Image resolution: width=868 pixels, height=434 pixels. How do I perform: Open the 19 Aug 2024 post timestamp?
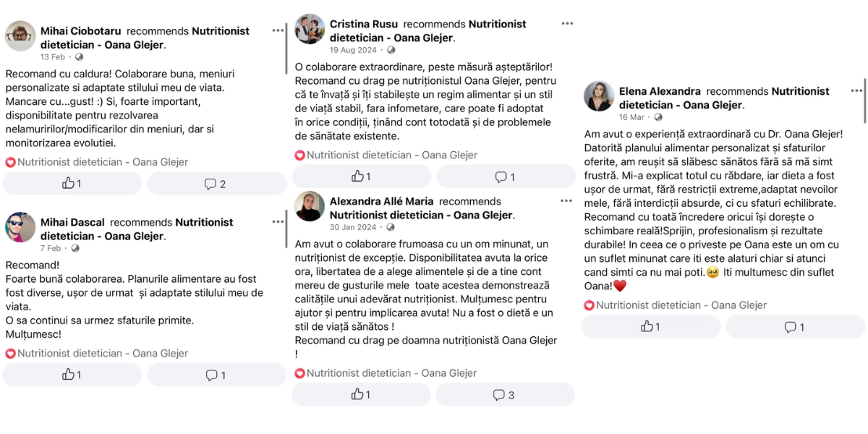[x=353, y=50]
